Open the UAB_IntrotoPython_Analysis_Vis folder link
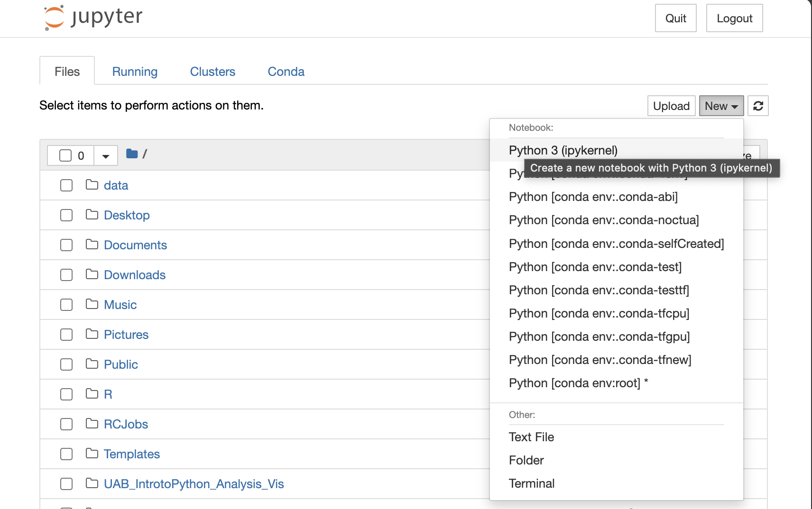Screen dimensions: 812x509 (x=194, y=484)
